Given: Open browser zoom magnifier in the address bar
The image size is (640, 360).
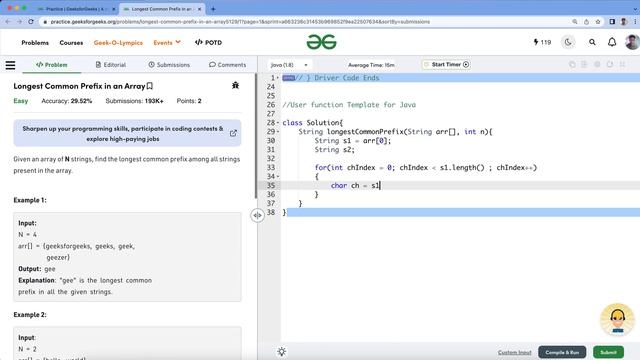Looking at the screenshot, I should pos(575,22).
